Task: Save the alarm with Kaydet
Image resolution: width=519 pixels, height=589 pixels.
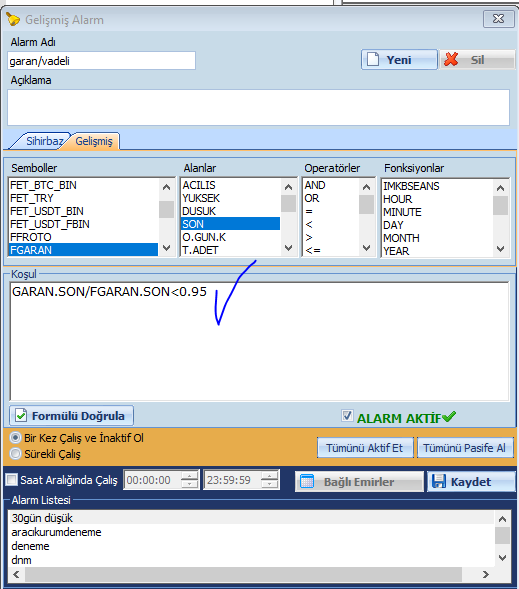Action: coord(471,482)
